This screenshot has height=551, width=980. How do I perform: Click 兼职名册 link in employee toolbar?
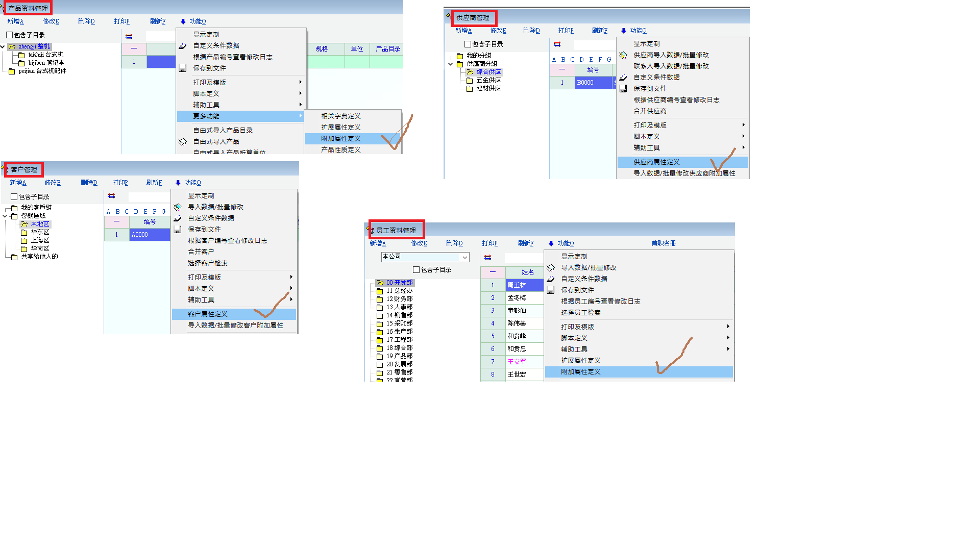click(x=663, y=243)
